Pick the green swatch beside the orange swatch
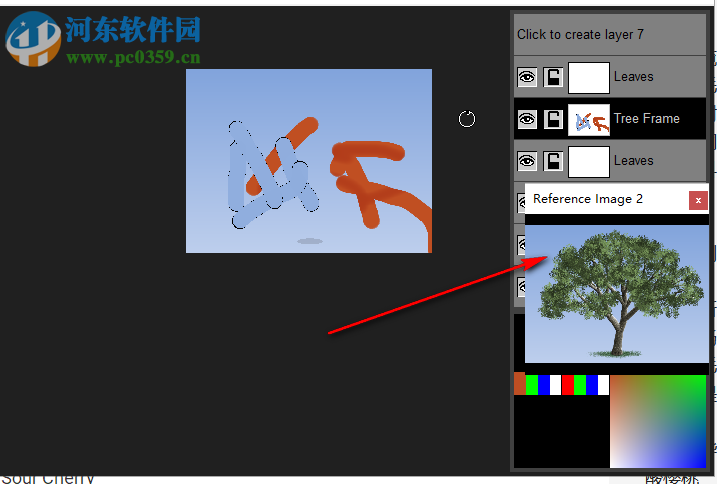Image resolution: width=717 pixels, height=484 pixels. coord(532,385)
